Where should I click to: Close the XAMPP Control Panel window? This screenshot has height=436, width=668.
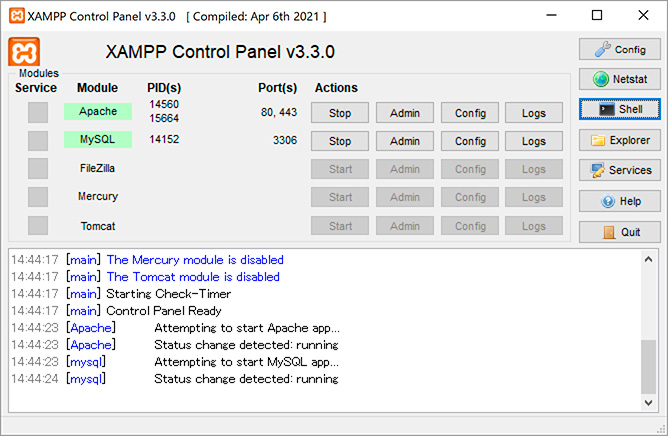(x=643, y=15)
